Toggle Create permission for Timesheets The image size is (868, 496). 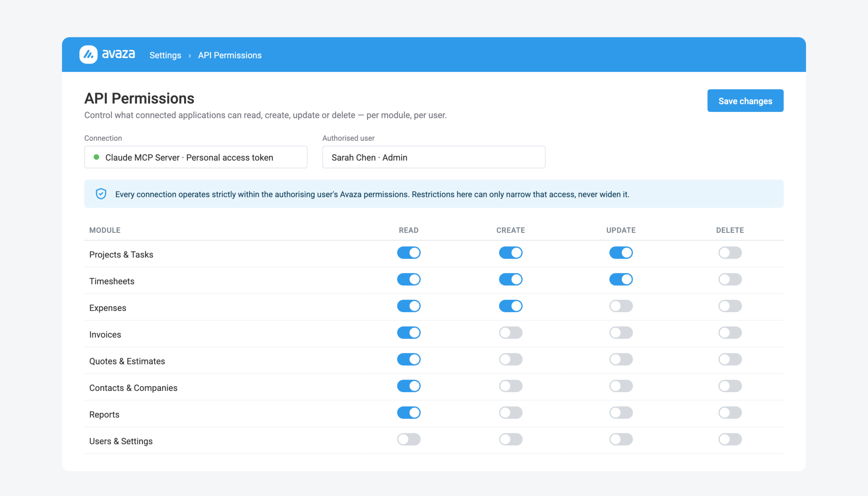click(x=510, y=279)
